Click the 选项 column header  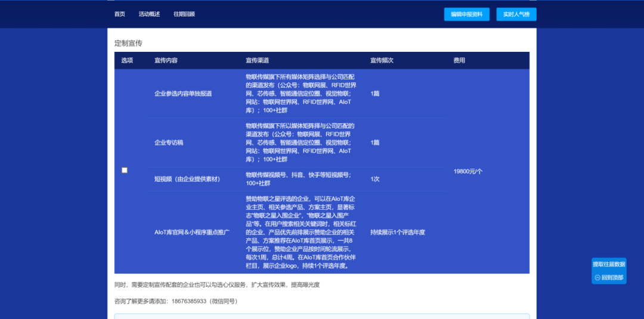pyautogui.click(x=128, y=60)
